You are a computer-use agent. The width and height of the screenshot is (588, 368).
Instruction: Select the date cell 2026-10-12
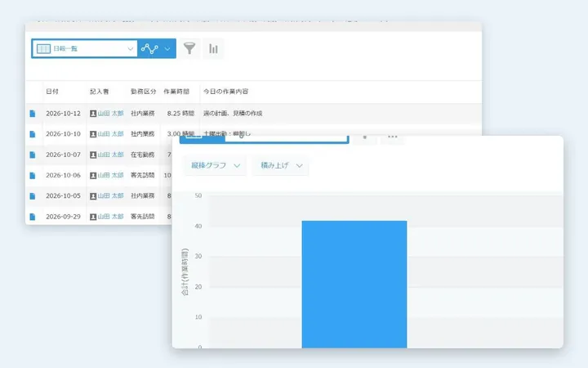click(x=64, y=114)
